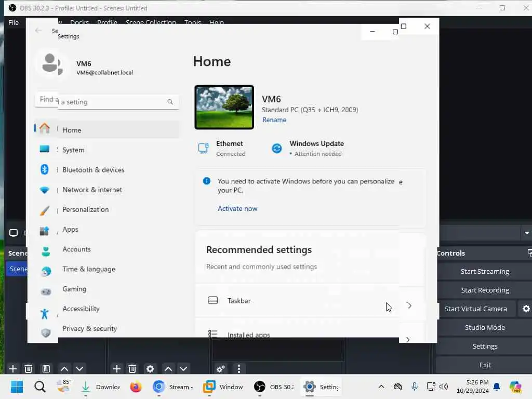Open OBS Tools menu

click(192, 22)
